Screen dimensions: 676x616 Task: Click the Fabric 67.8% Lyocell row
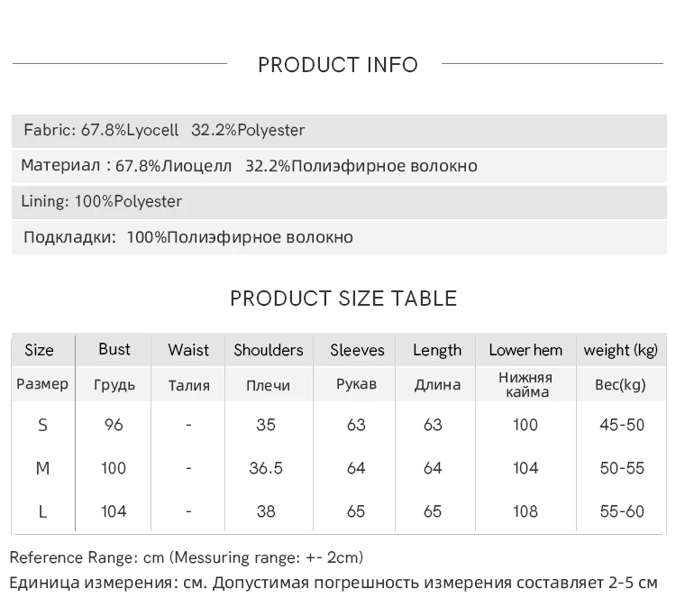point(165,130)
